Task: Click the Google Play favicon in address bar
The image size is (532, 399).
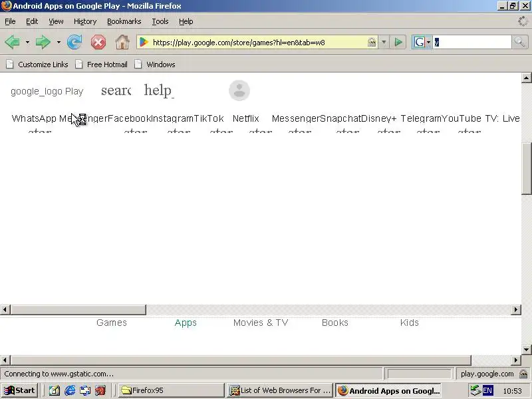Action: pos(144,43)
